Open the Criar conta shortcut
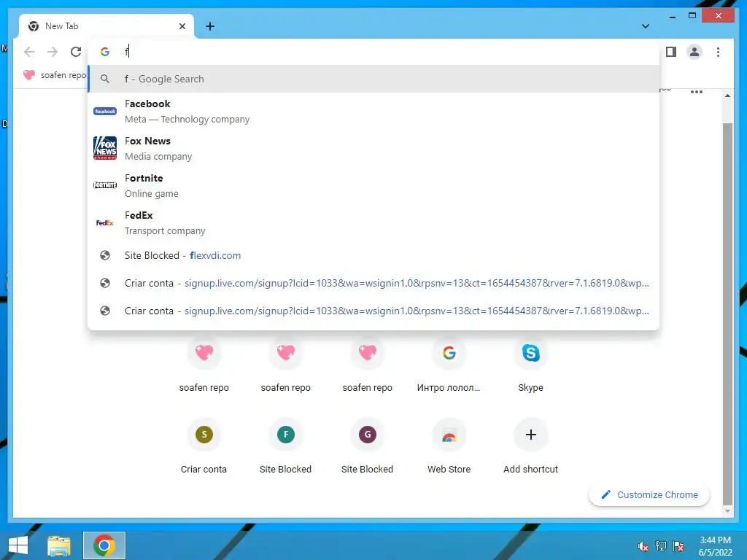Viewport: 747px width, 560px height. tap(204, 447)
